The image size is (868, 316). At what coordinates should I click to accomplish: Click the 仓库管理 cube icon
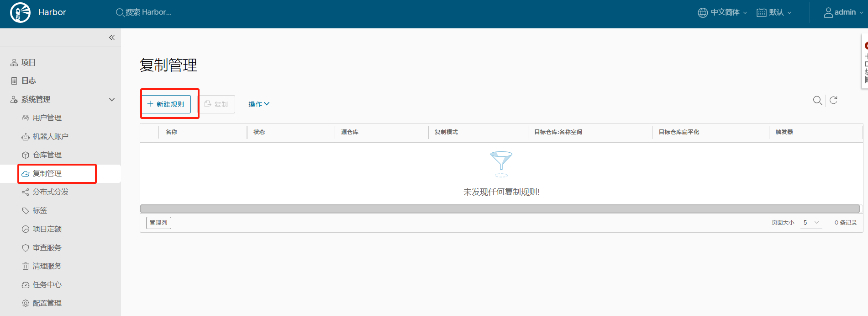coord(26,155)
